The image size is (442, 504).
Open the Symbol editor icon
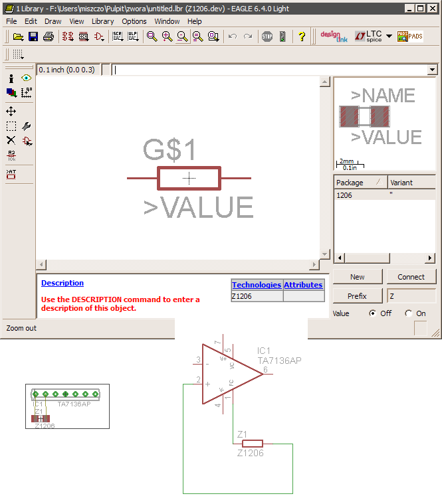point(99,37)
